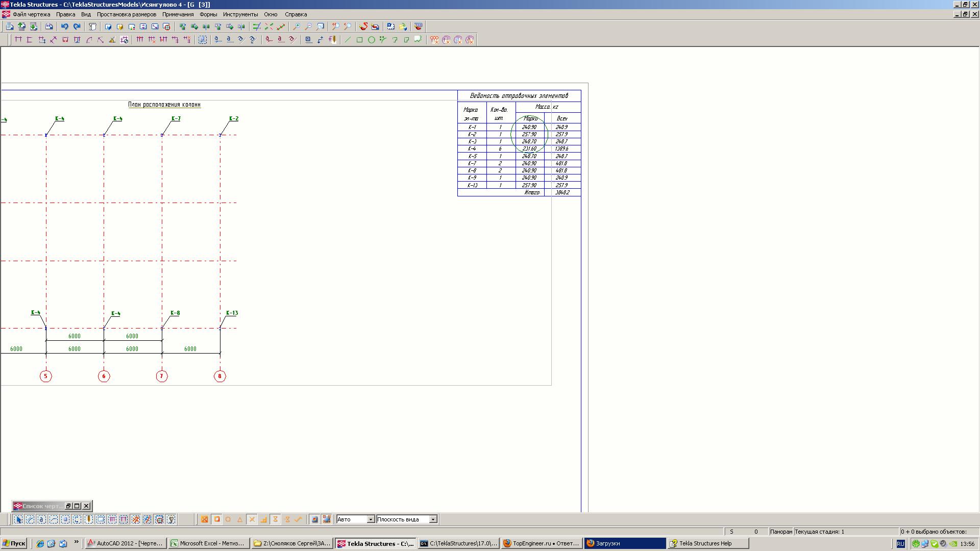The image size is (980, 551).
Task: Toggle the select all arrow switch
Action: pos(18,519)
